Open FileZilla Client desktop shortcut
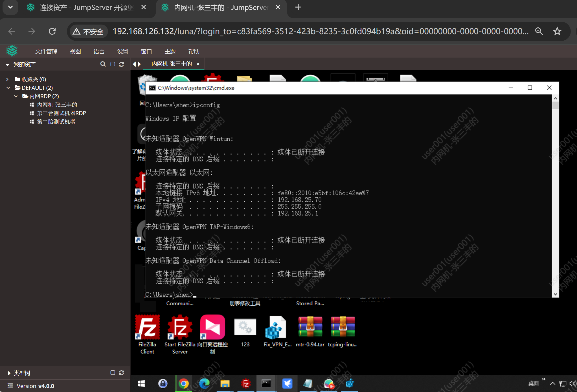 tap(147, 327)
